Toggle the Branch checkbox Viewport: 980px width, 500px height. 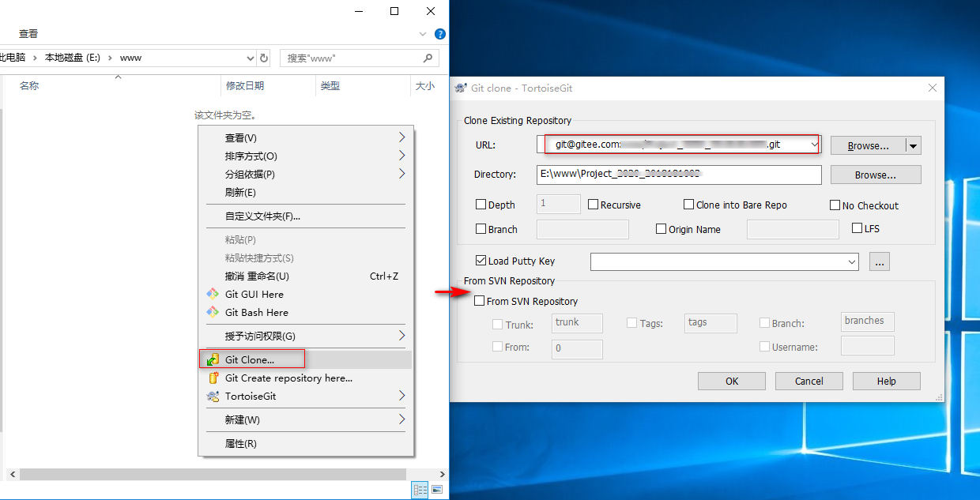481,229
